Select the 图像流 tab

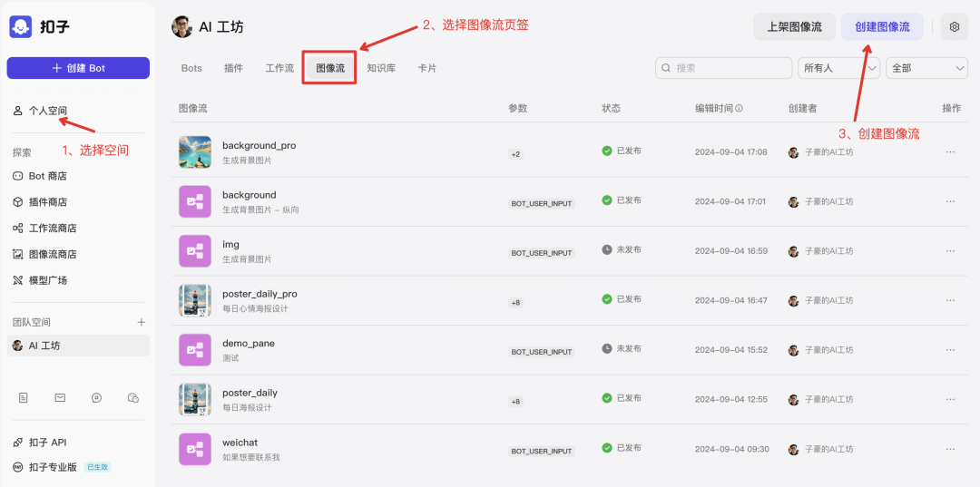330,68
